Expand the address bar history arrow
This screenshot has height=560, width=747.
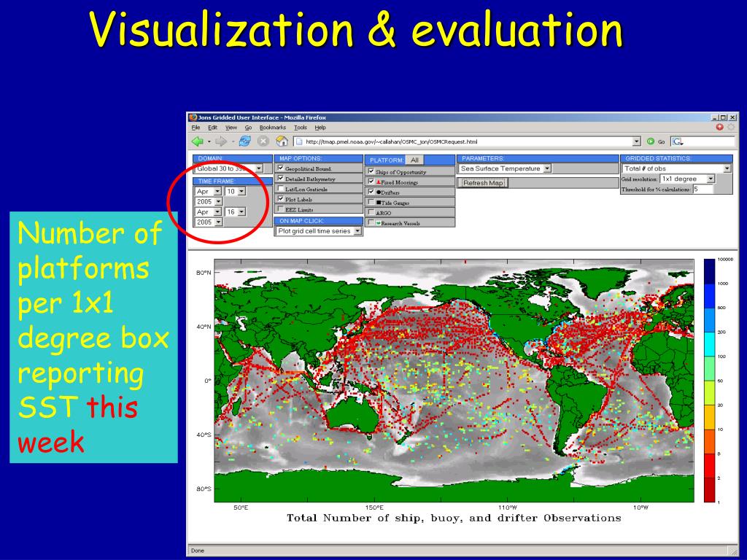636,141
